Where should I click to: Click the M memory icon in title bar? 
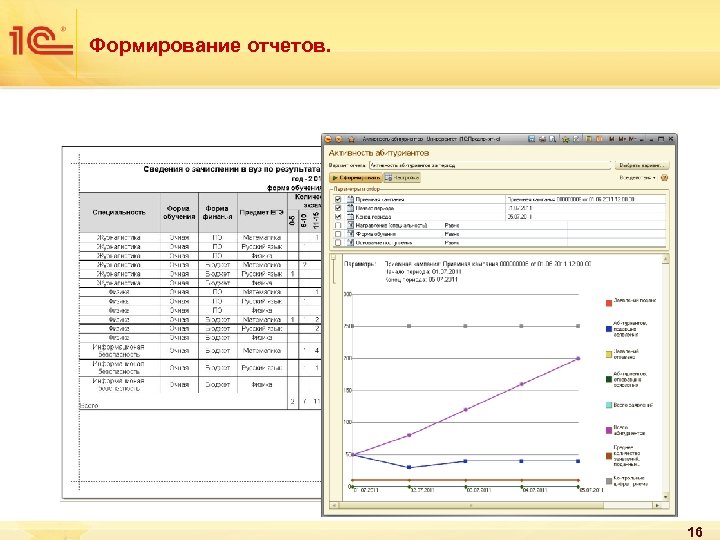pyautogui.click(x=612, y=139)
